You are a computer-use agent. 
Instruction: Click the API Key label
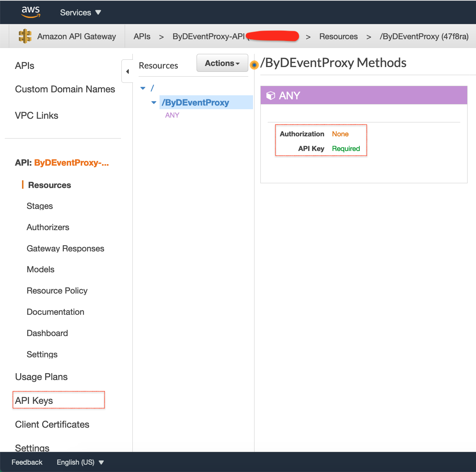[x=311, y=149]
